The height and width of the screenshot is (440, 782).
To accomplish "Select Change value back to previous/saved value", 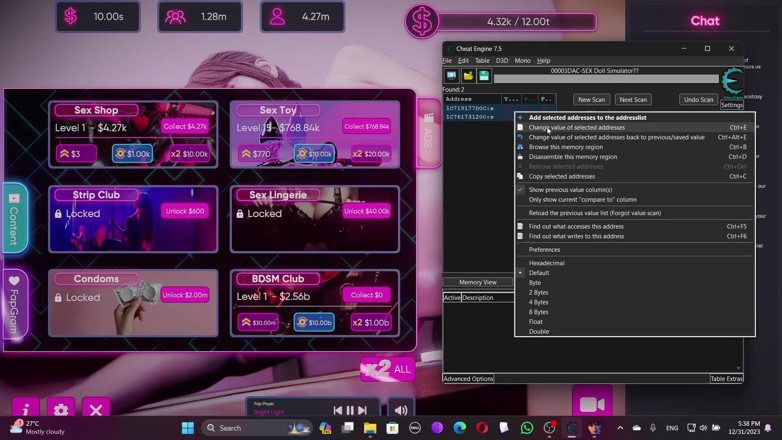I will (634, 137).
